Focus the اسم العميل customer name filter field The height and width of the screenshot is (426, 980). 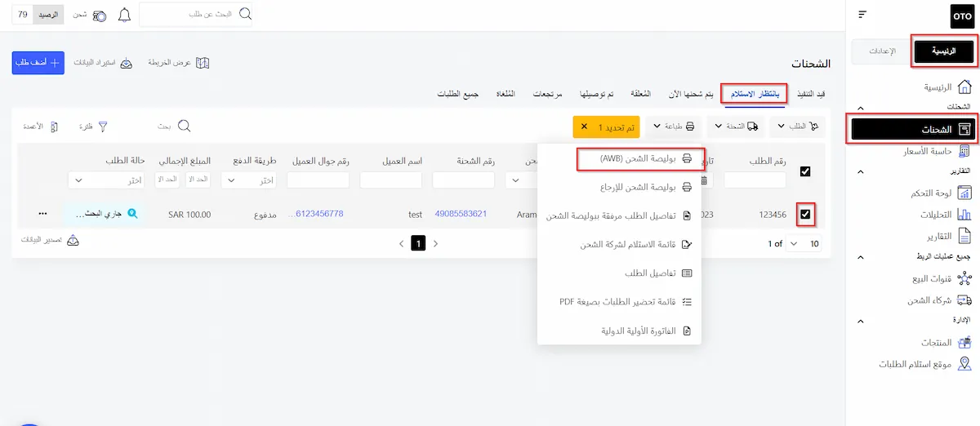(x=390, y=180)
